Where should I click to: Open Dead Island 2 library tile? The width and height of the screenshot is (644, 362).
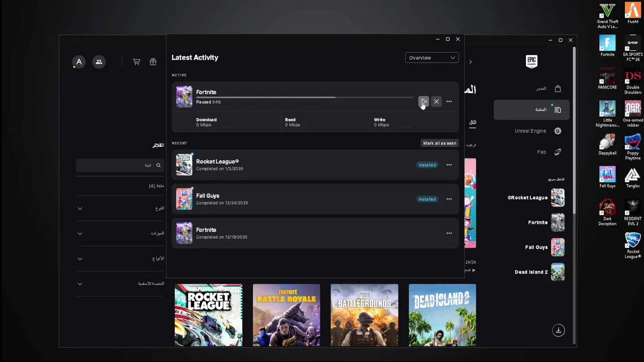point(442,315)
